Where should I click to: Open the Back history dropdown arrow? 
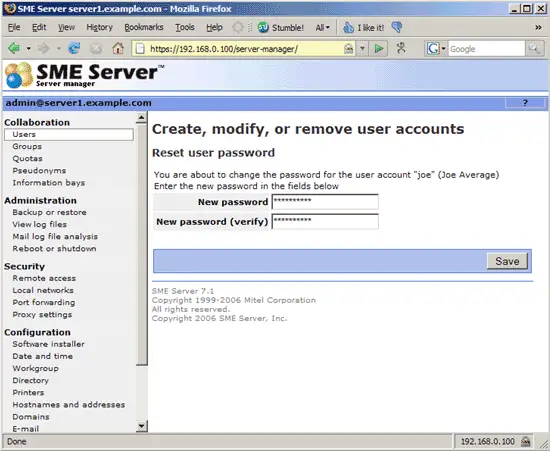pyautogui.click(x=28, y=48)
